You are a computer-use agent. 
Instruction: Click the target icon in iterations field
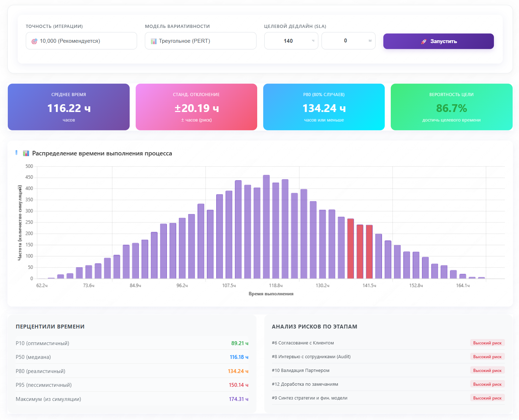(x=34, y=41)
